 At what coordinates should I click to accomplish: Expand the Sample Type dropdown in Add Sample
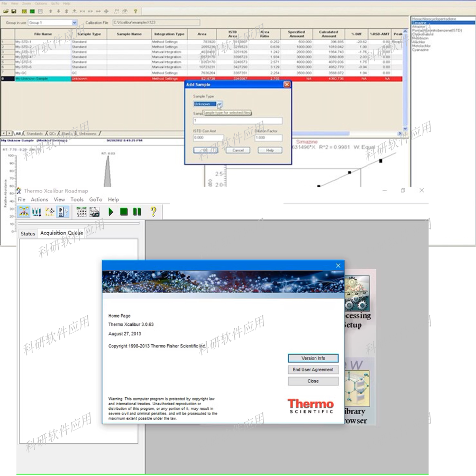220,104
